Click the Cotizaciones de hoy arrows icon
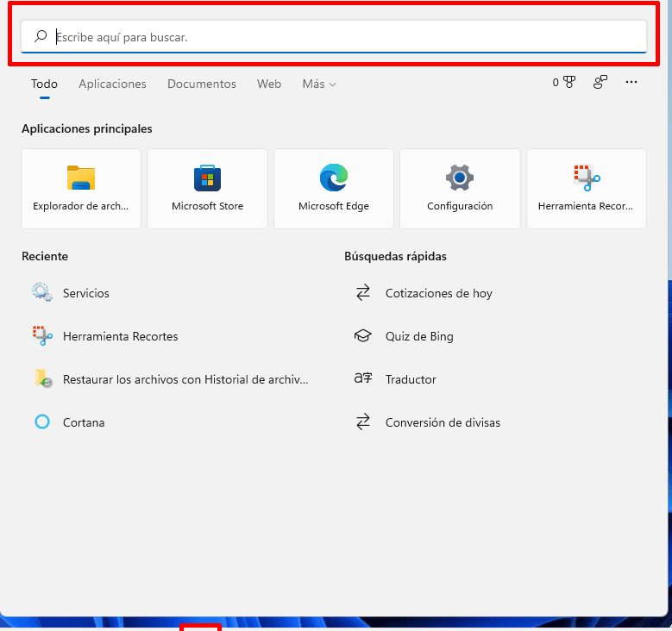Image resolution: width=672 pixels, height=631 pixels. pyautogui.click(x=363, y=292)
